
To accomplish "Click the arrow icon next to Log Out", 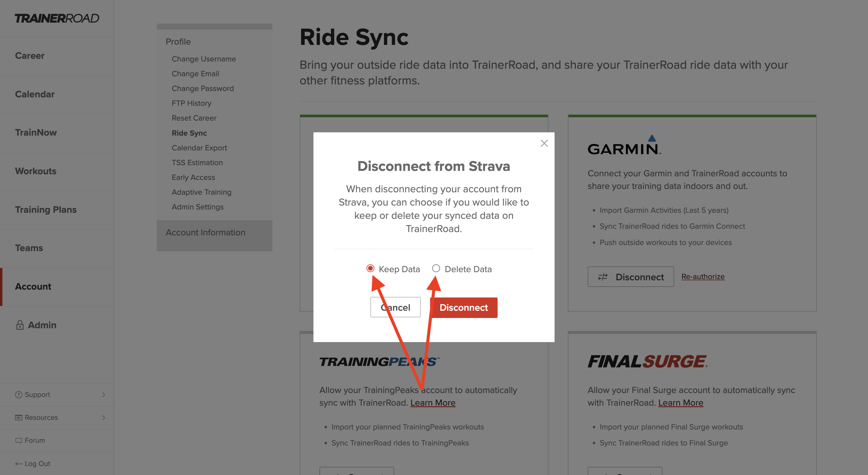I will (x=18, y=463).
